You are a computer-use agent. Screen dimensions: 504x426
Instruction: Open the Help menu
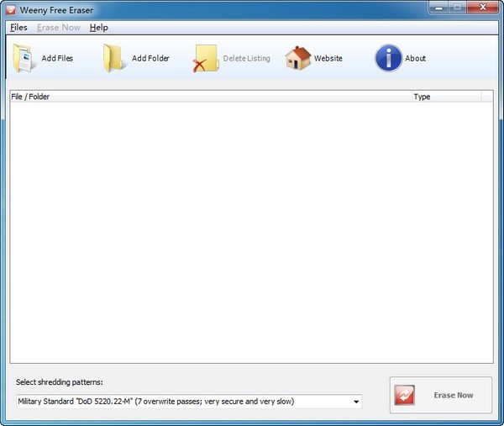pyautogui.click(x=98, y=28)
